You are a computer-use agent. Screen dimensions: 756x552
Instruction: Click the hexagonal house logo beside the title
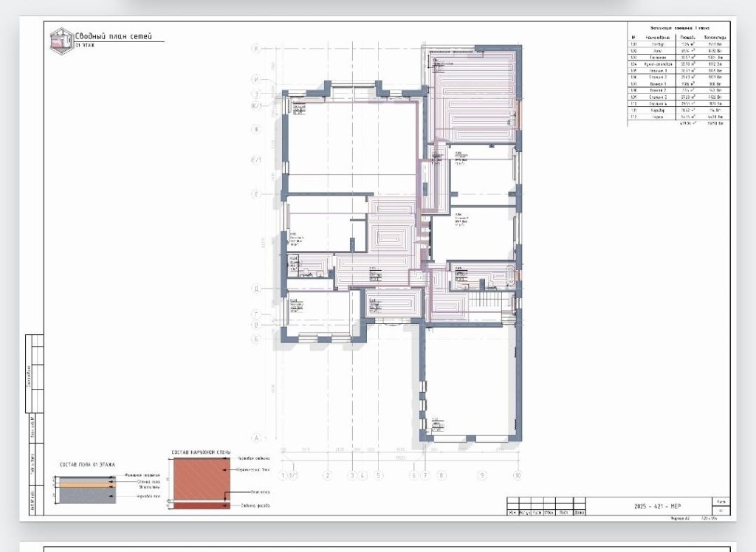click(62, 41)
